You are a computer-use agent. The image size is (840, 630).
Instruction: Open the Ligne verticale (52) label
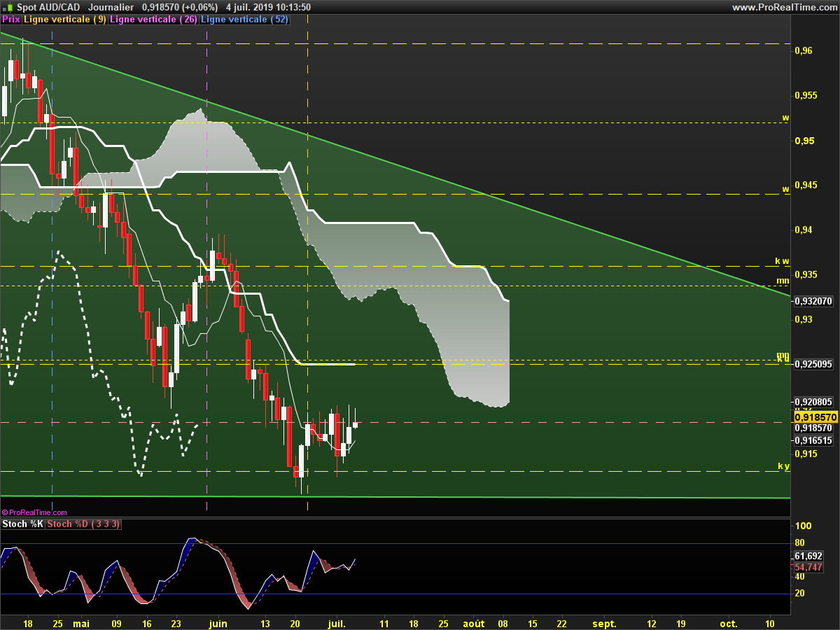coord(244,20)
